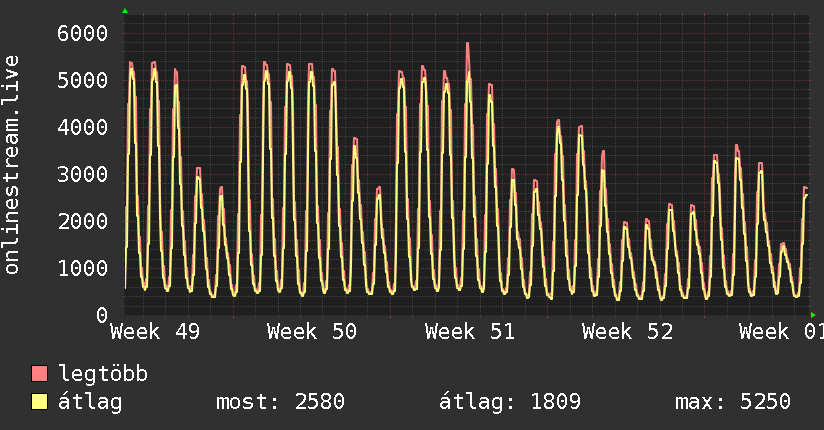Click the 'átlag: 1809' average value

(510, 403)
